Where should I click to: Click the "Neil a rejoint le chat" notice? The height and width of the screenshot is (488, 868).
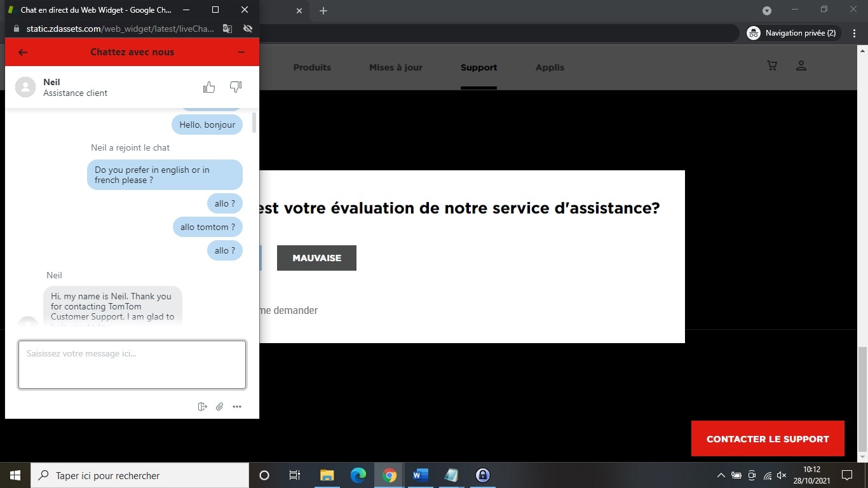pyautogui.click(x=130, y=147)
